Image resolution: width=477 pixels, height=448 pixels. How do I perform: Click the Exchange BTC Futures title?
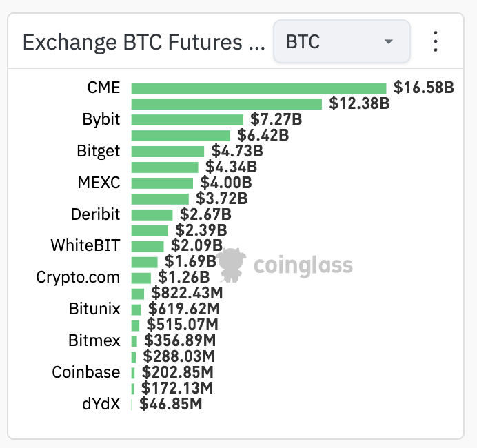(143, 42)
